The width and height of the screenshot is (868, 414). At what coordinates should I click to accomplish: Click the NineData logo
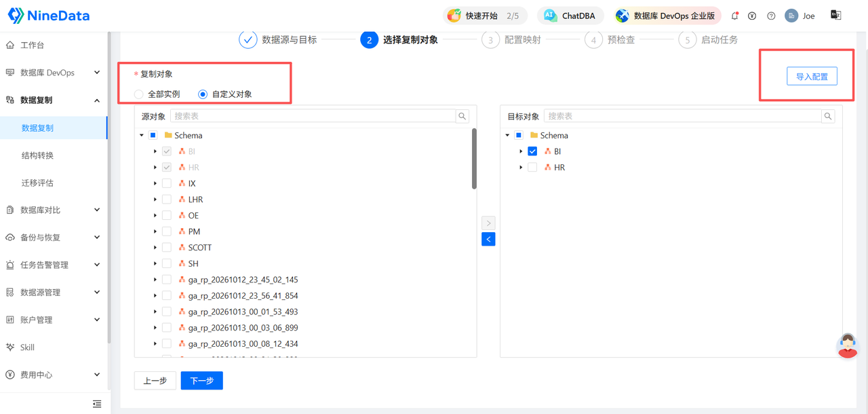coord(49,15)
